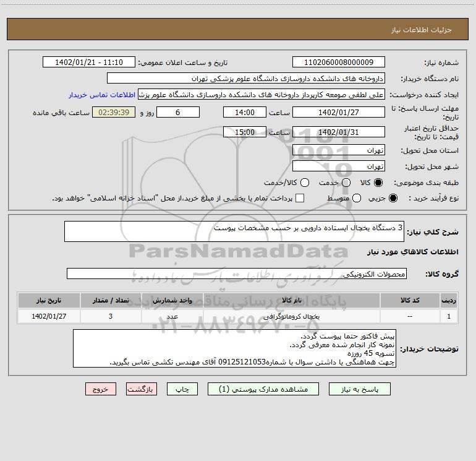This screenshot has width=476, height=461.
Task: Click the announcement date field 1402/01/21 - 11:10
Action: click(89, 62)
